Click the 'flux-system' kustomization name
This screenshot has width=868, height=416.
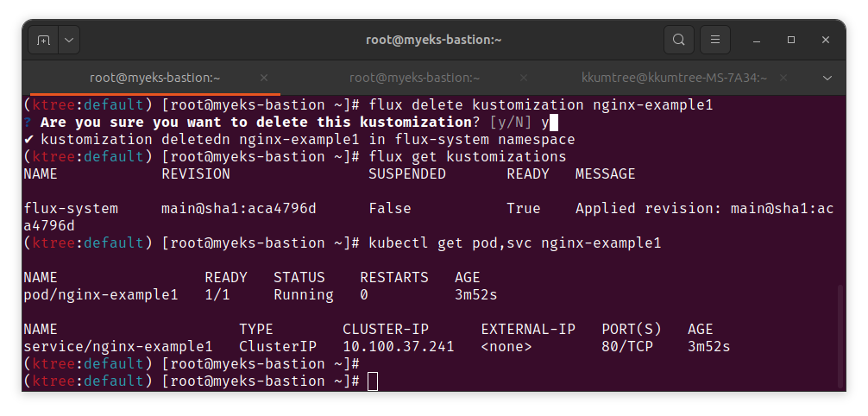[x=71, y=208]
